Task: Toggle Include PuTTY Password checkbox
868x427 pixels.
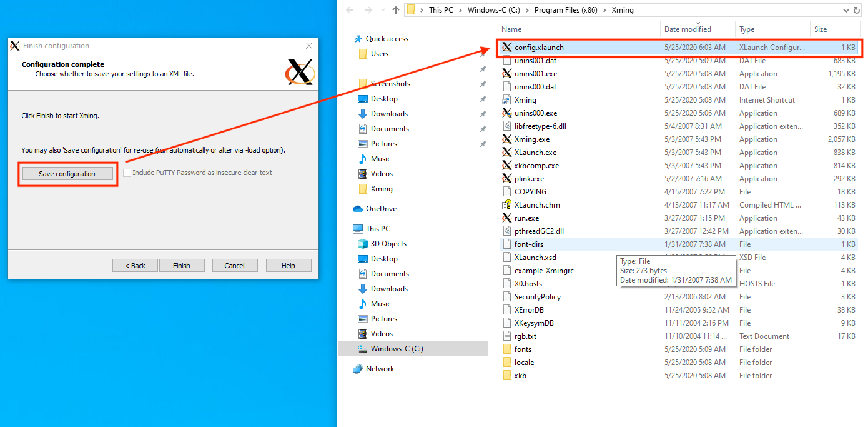Action: [127, 173]
